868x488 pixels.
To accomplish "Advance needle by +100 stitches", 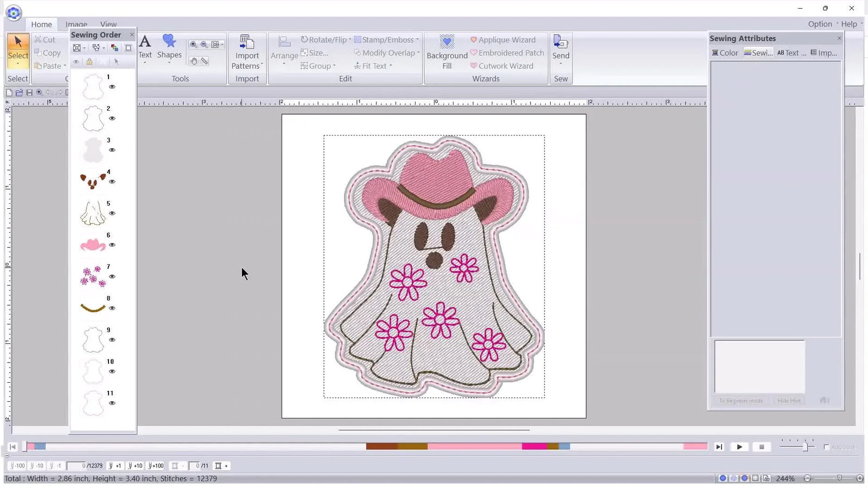I will coord(155,466).
